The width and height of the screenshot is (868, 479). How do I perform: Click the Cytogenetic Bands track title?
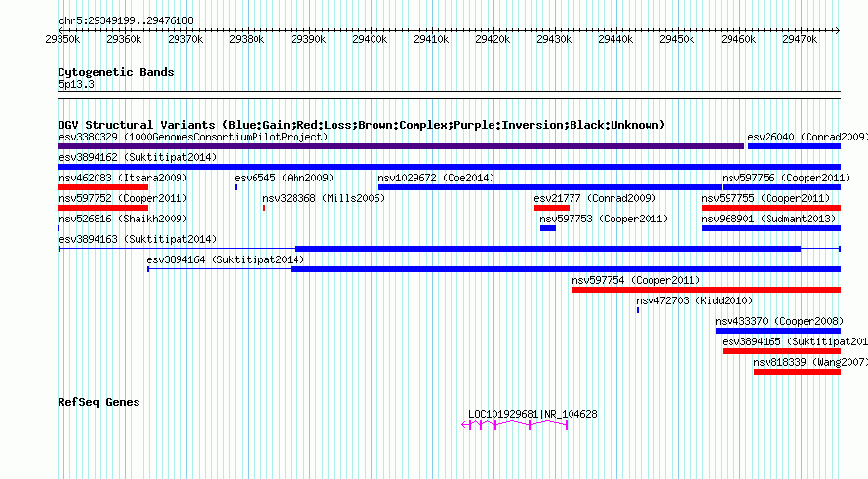point(116,72)
